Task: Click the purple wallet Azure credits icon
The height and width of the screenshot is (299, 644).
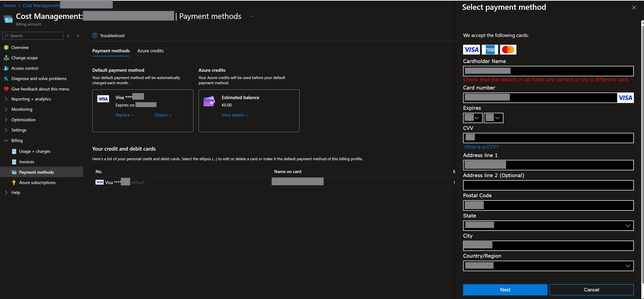Action: pyautogui.click(x=209, y=101)
